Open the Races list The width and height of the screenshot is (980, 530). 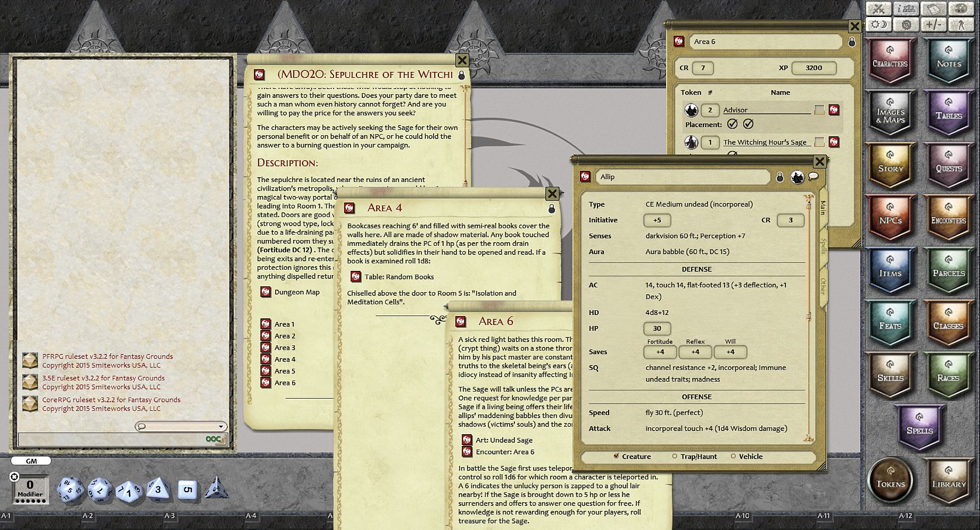click(x=949, y=376)
